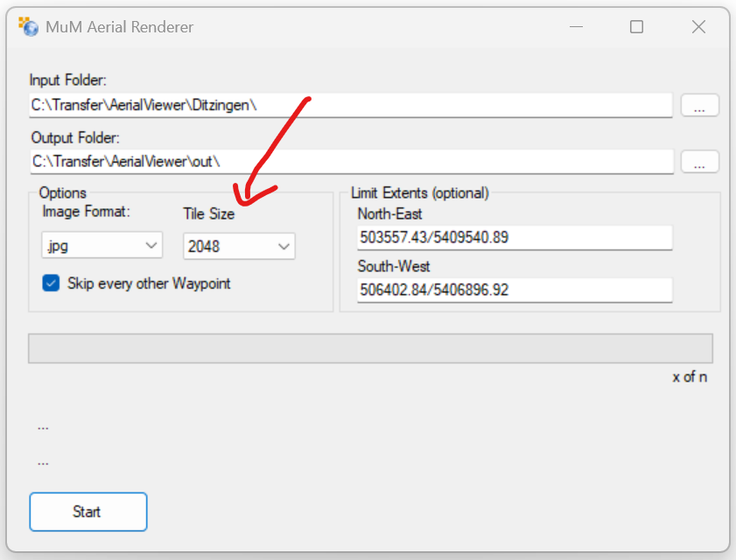This screenshot has width=736, height=560.
Task: Open the Image Format dropdown
Action: (x=102, y=246)
